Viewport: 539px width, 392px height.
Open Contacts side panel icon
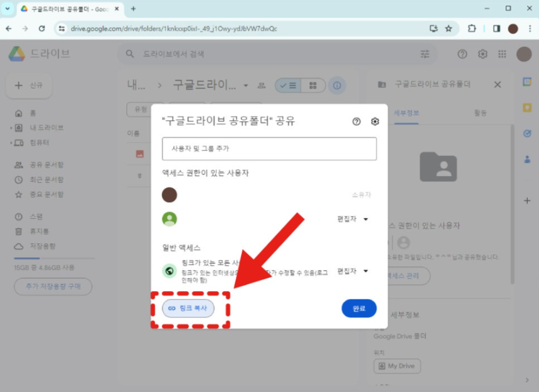(x=527, y=159)
